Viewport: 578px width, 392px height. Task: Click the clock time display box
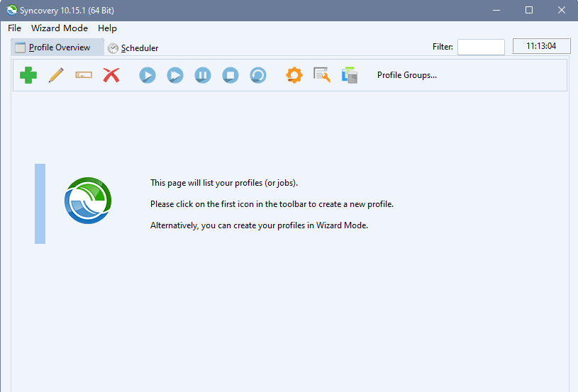tap(541, 47)
